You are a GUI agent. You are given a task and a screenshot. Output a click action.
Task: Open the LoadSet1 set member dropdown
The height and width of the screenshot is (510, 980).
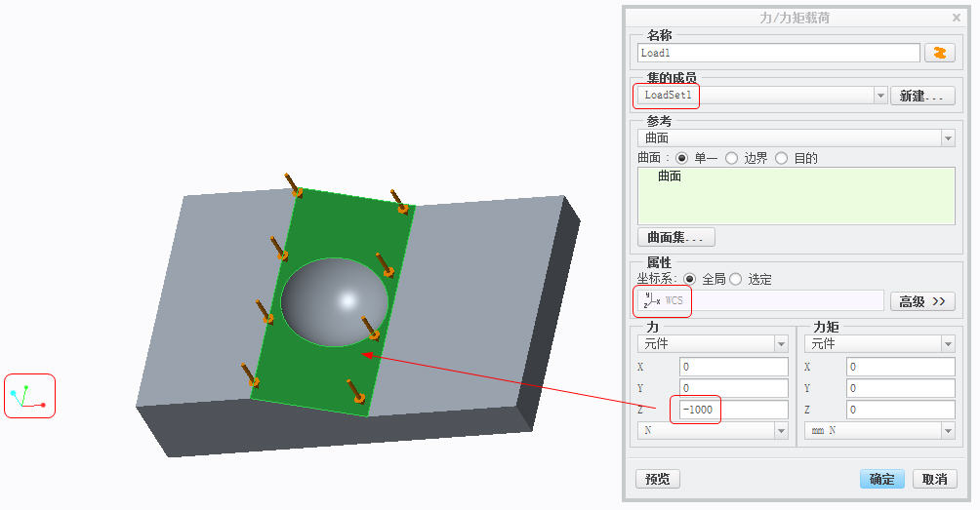pos(880,96)
